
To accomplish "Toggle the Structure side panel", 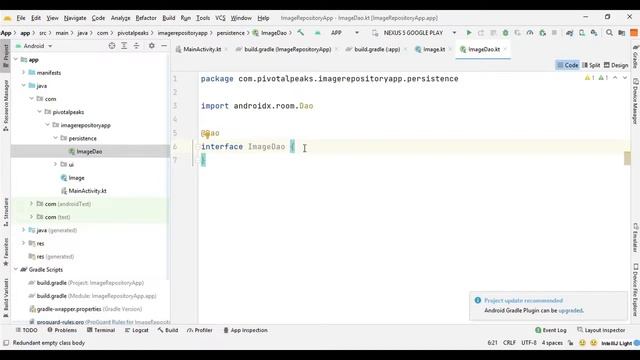I will tap(5, 211).
